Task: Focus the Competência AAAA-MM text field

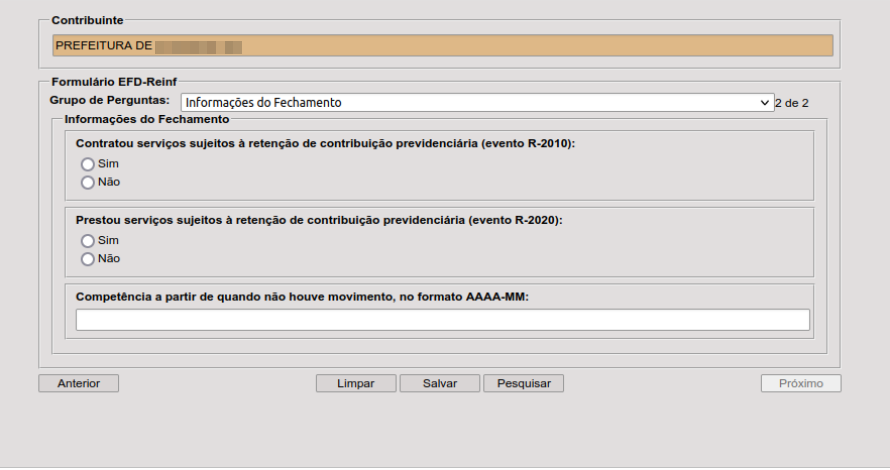Action: pos(442,320)
